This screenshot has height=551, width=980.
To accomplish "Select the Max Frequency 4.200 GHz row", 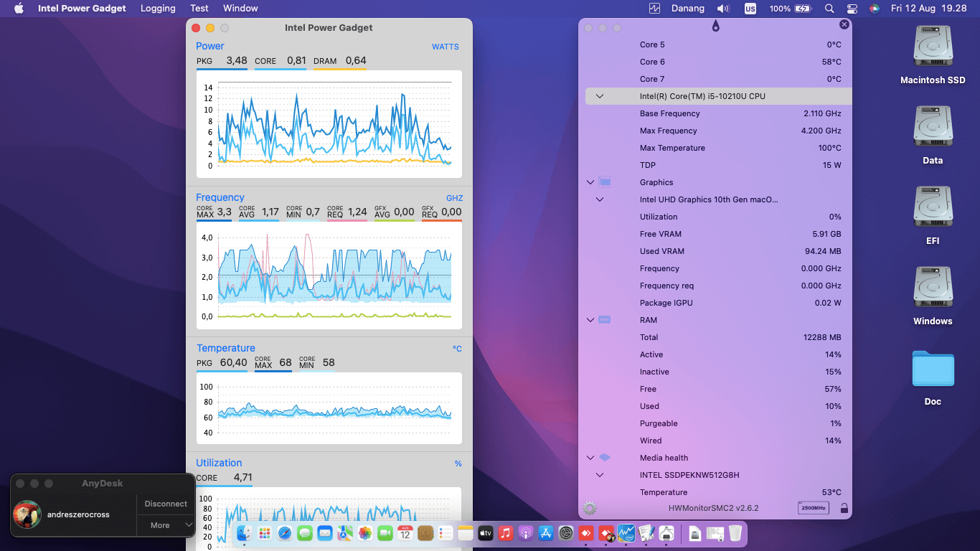I will click(718, 131).
